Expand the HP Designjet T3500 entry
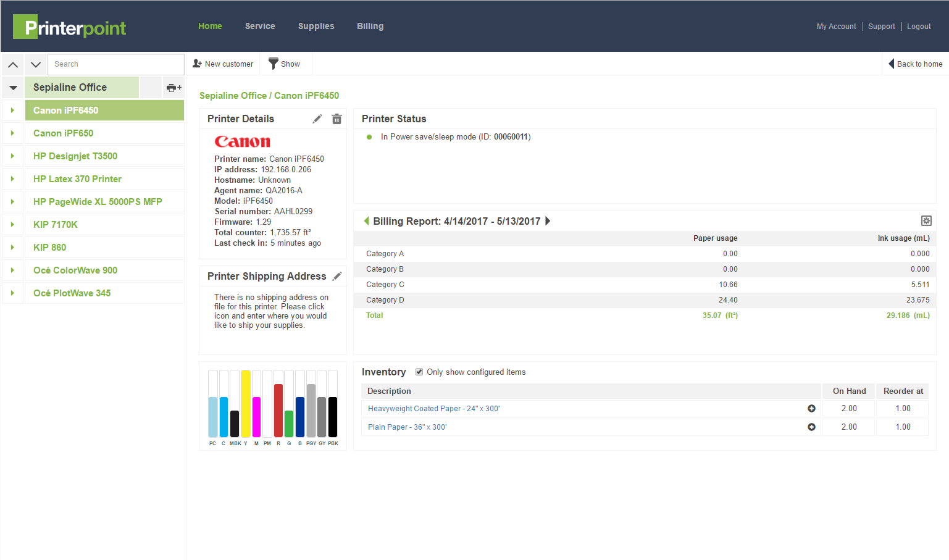The width and height of the screenshot is (949, 560). (12, 156)
